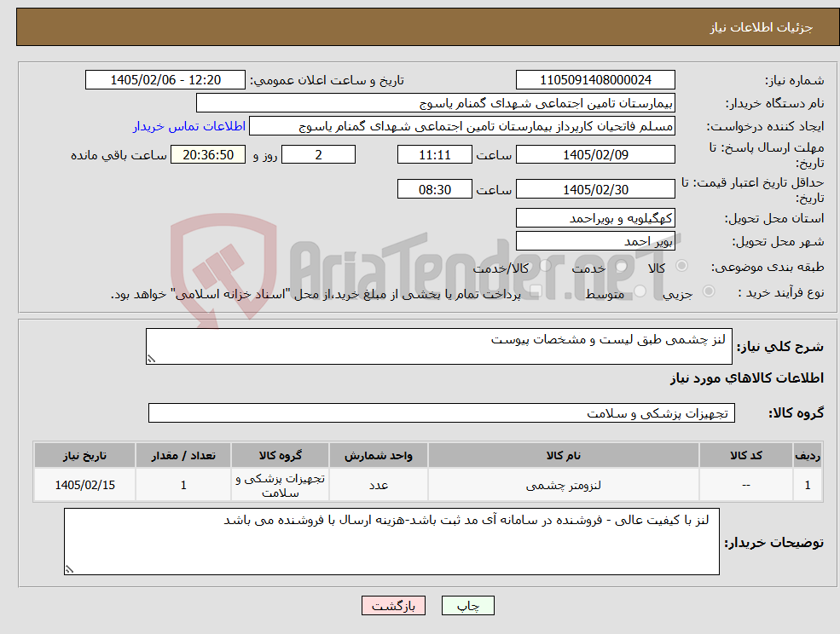Click the announcement date field 1405/02/06
840x634 pixels.
tap(165, 80)
